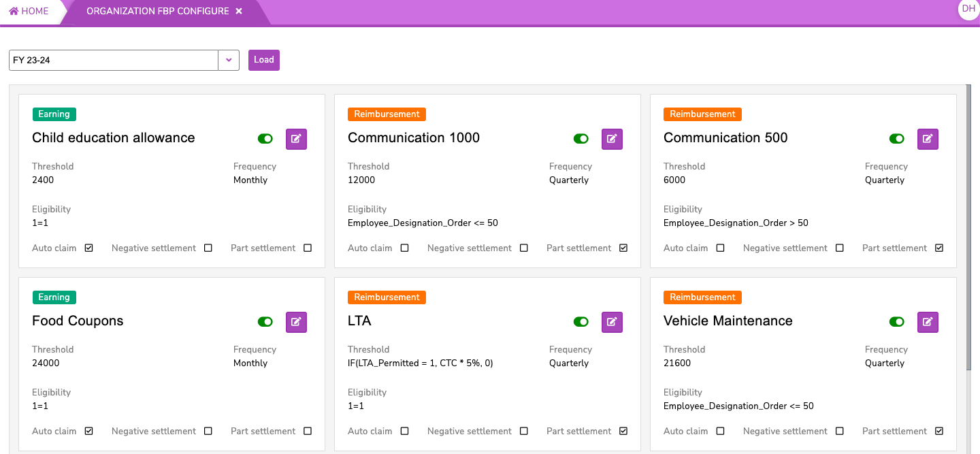The width and height of the screenshot is (980, 454).
Task: Edit the Child education allowance card
Action: point(296,139)
